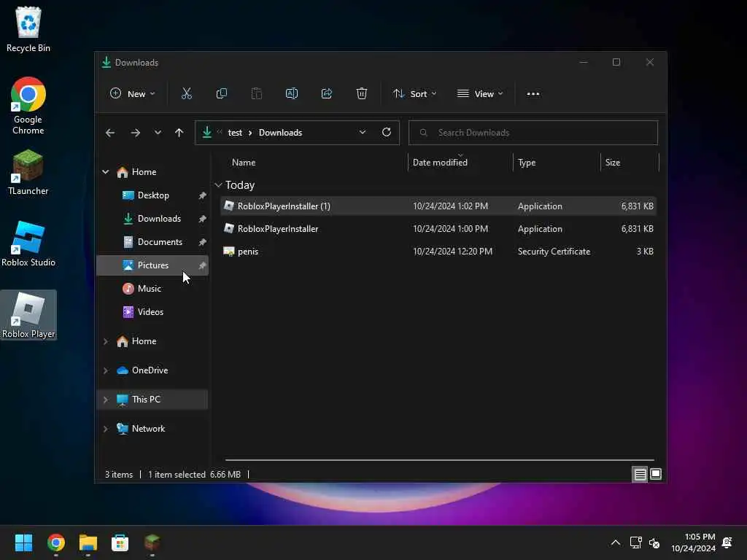The height and width of the screenshot is (560, 747).
Task: Click the Search Downloads field
Action: [x=533, y=133]
